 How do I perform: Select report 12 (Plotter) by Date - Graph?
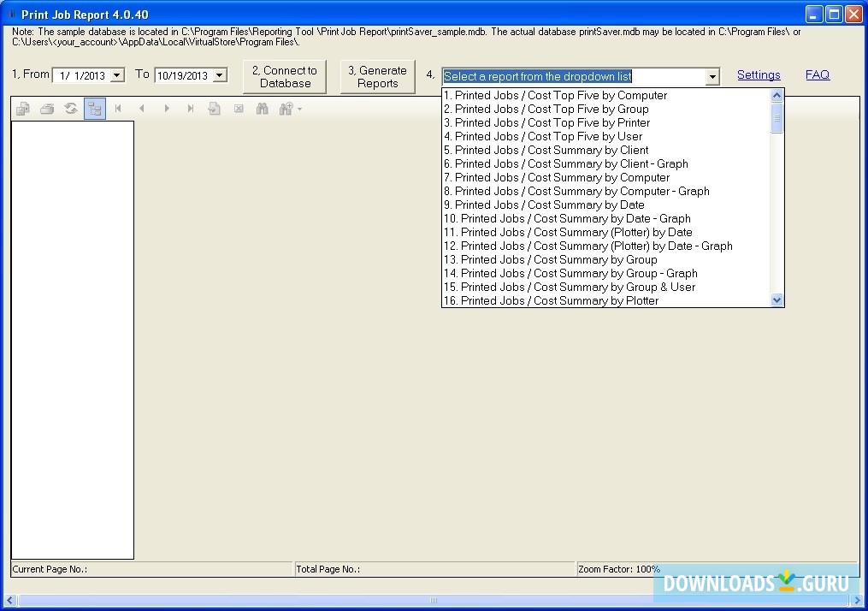pos(605,246)
